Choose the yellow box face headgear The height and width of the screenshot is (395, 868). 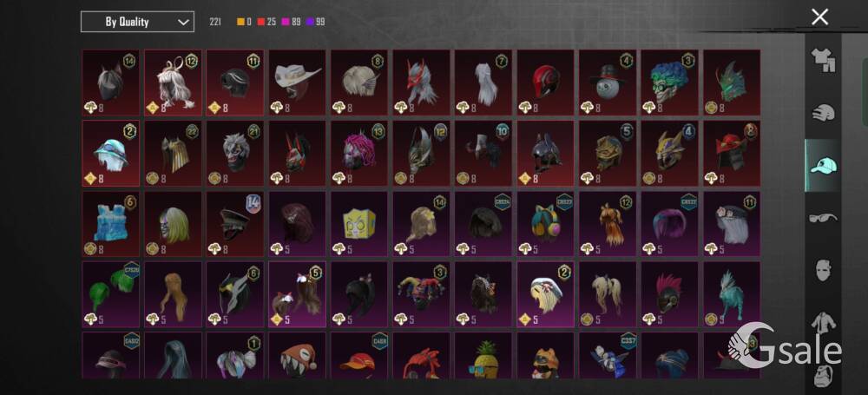358,224
